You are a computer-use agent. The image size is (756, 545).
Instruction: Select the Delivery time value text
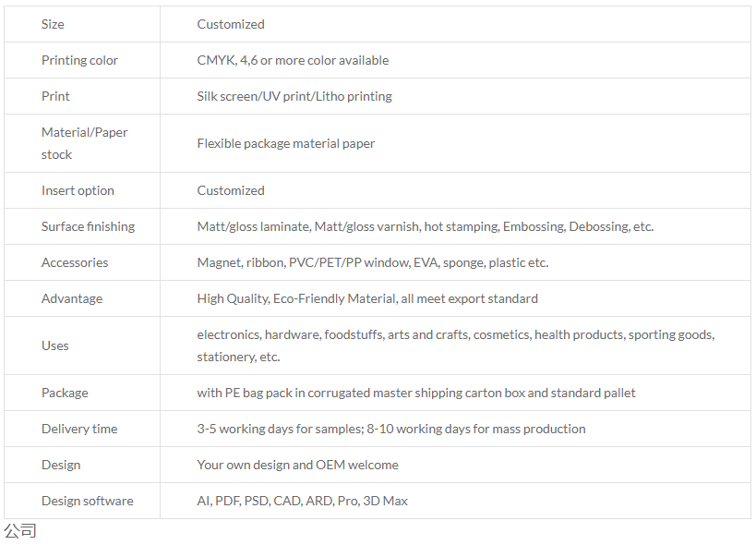coord(391,429)
